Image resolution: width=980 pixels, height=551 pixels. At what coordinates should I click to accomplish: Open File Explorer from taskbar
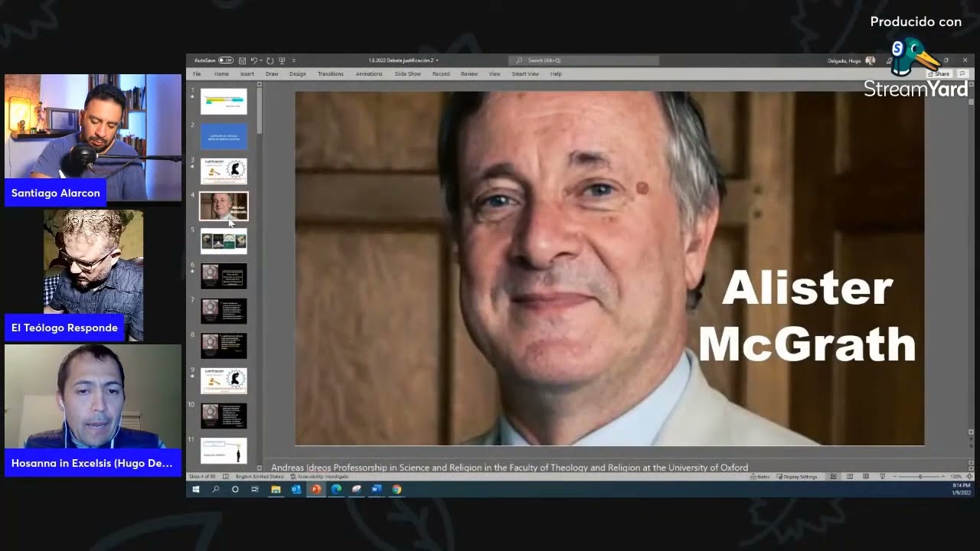pos(276,489)
